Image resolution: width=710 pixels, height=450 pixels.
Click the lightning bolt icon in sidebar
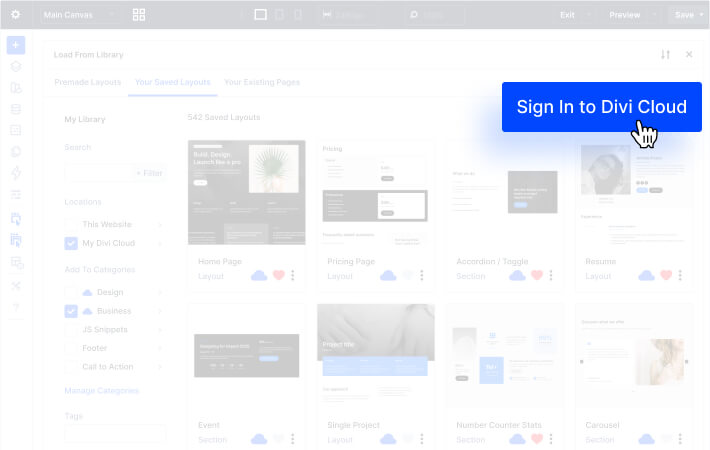click(16, 172)
